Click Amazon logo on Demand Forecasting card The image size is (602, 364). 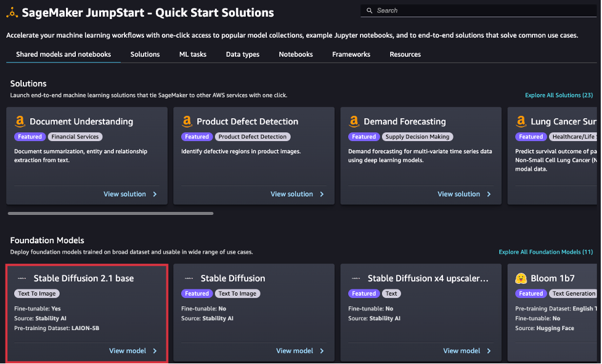[354, 121]
